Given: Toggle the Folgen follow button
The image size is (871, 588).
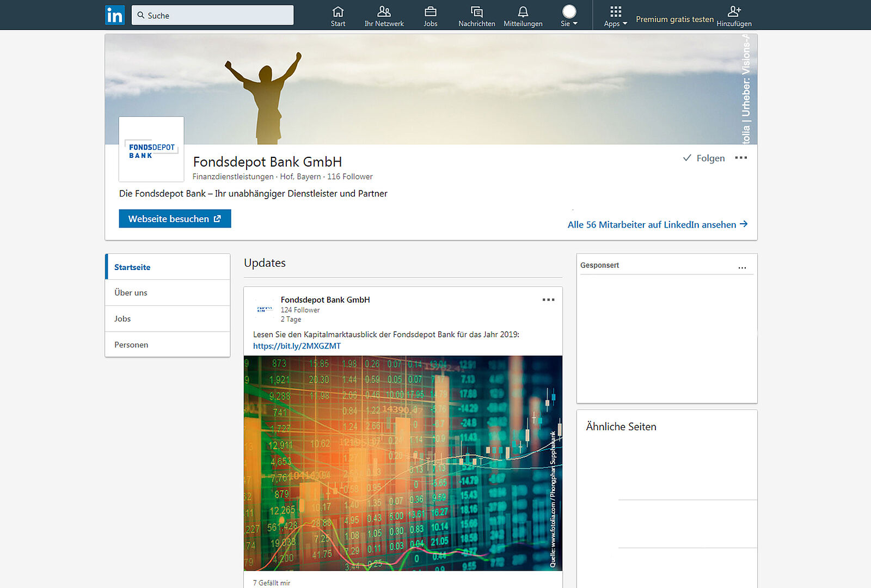Looking at the screenshot, I should pos(704,158).
